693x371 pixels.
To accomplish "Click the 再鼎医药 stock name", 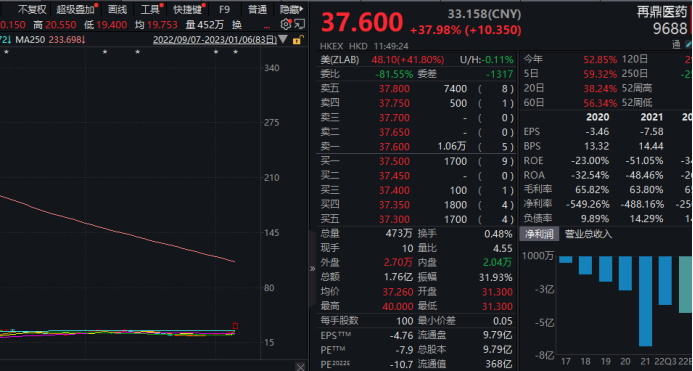I will tap(662, 12).
